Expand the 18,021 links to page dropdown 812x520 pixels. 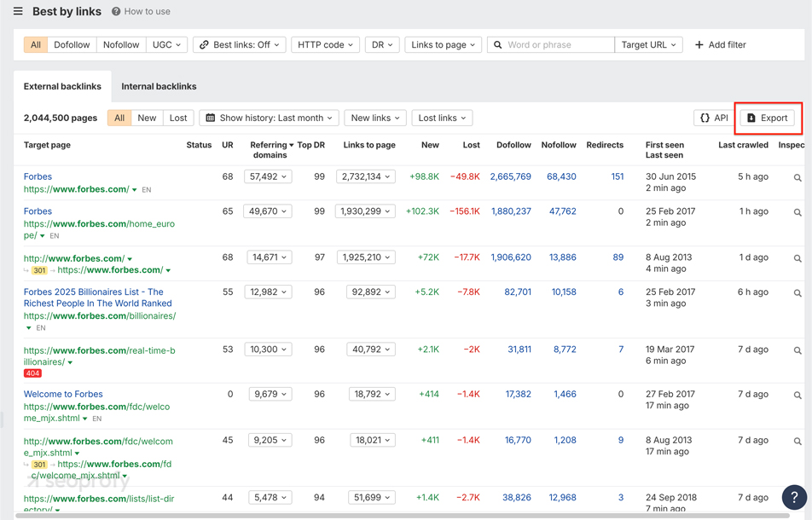coord(373,440)
